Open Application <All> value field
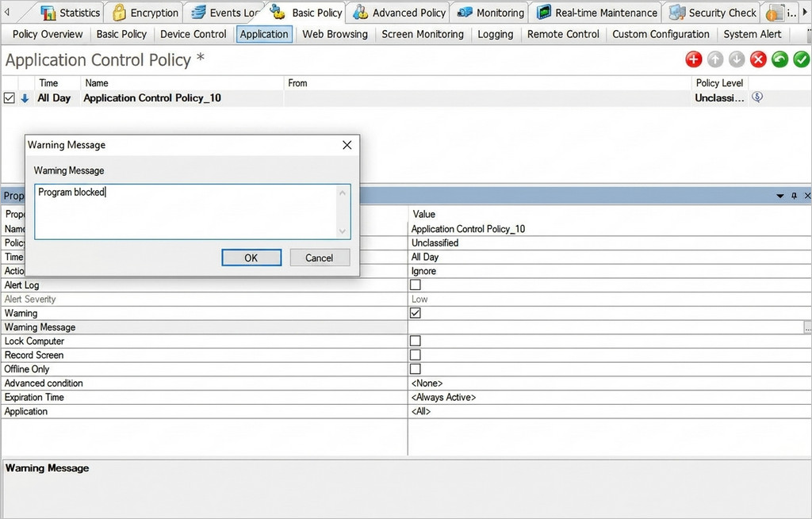Viewport: 812px width, 519px height. tap(610, 411)
